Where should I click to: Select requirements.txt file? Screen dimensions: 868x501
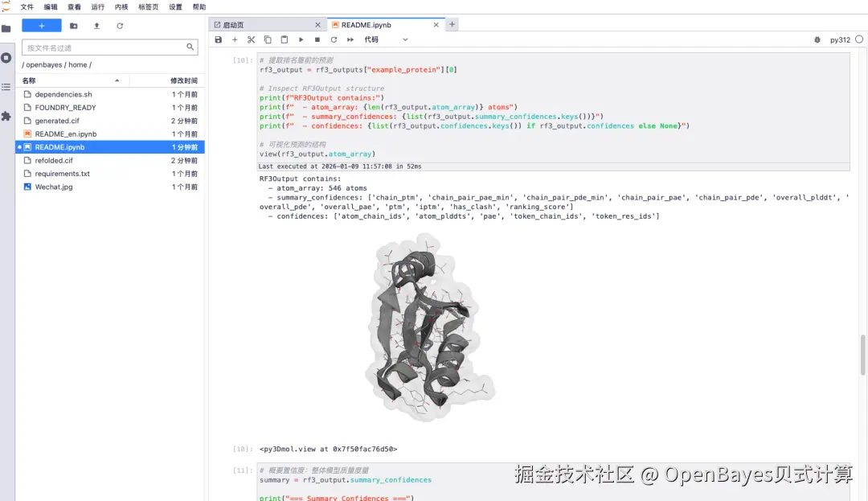(x=110, y=174)
